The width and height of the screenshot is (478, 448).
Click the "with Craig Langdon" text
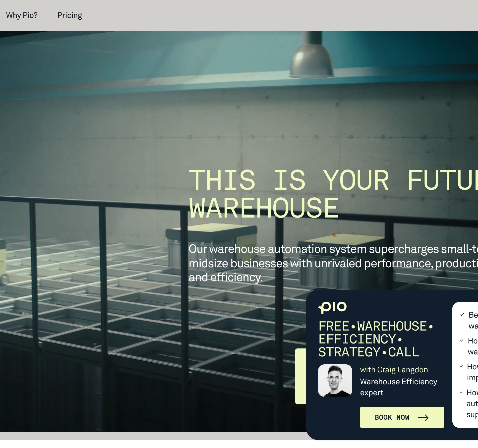[x=394, y=370]
